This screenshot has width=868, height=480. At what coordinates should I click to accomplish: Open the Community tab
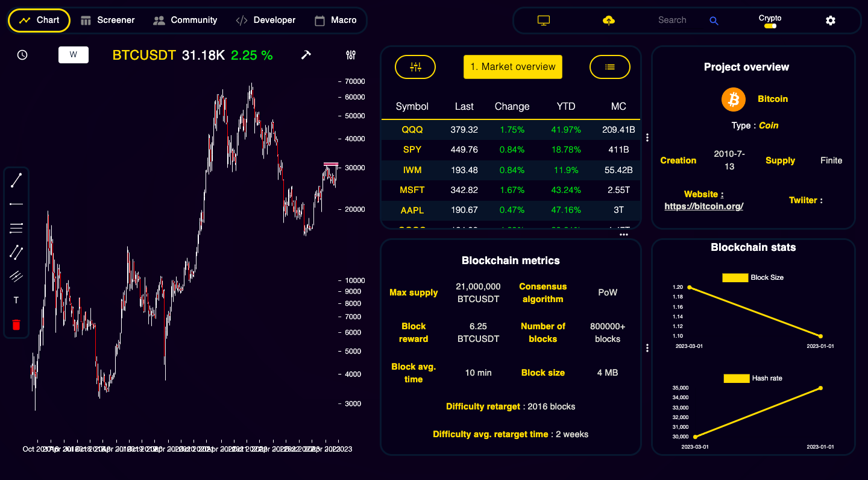(185, 20)
